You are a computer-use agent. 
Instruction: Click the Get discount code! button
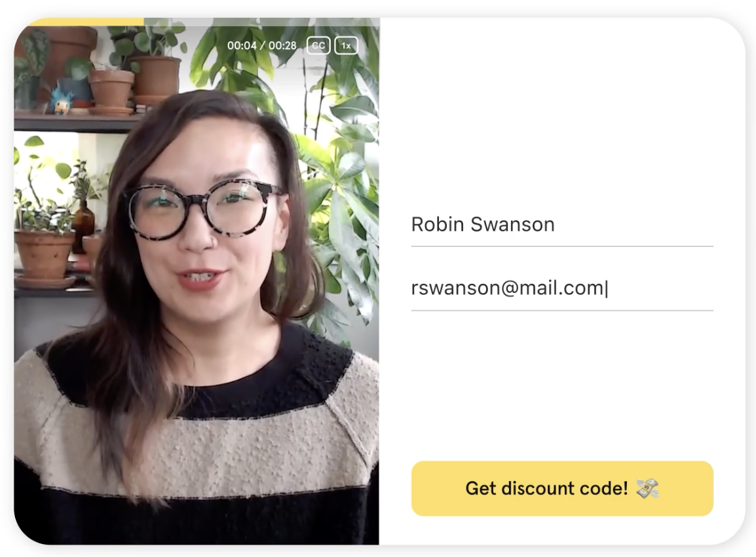click(x=562, y=488)
